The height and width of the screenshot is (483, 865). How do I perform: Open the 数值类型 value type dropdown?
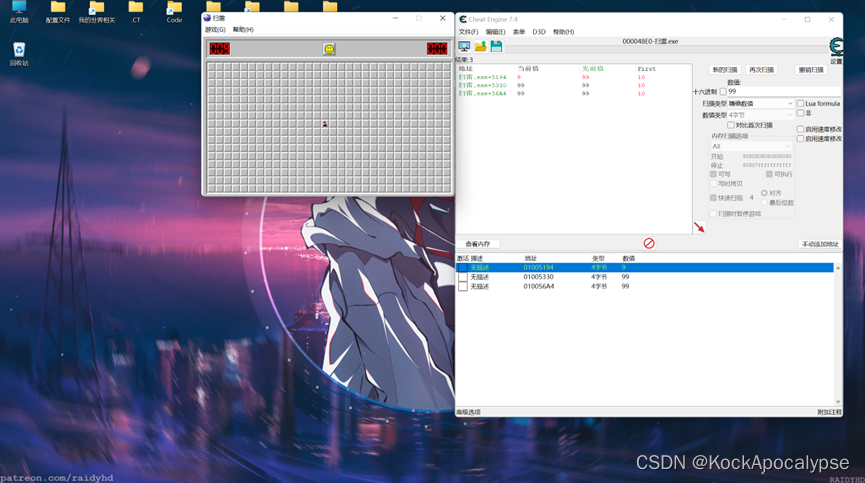[760, 115]
